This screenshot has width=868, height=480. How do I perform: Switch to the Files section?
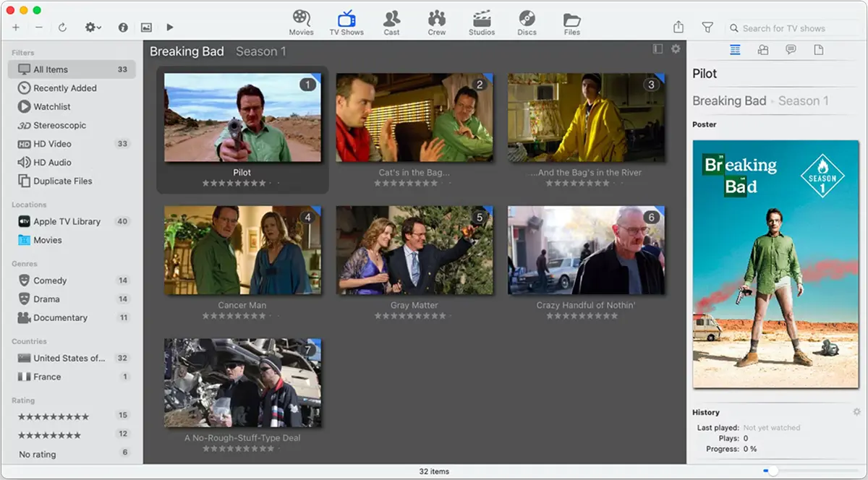tap(572, 22)
